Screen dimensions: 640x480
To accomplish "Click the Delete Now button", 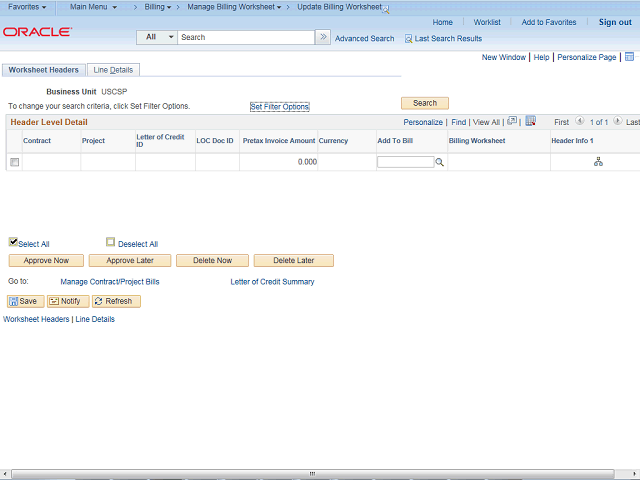I will (x=212, y=260).
